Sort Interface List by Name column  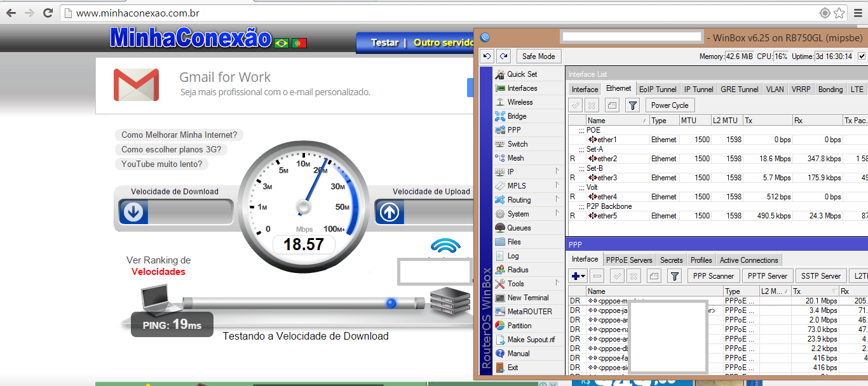tap(617, 120)
